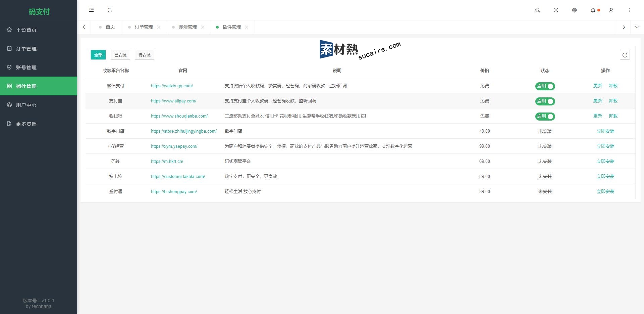Open 平台首页 in the sidebar

(39, 30)
